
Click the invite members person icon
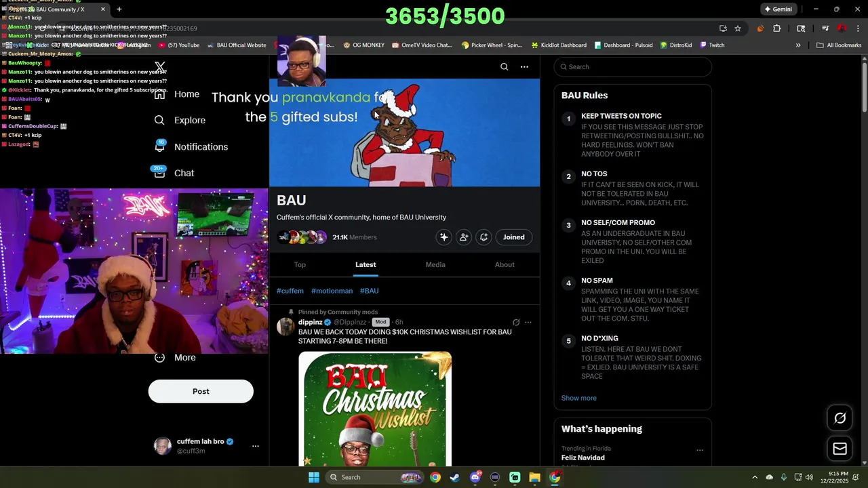(464, 237)
